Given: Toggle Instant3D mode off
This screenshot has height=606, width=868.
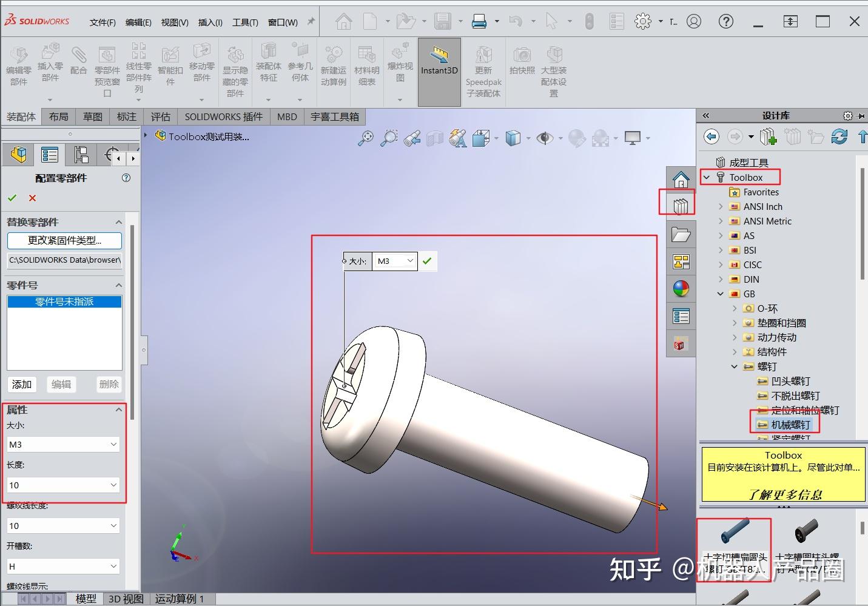Looking at the screenshot, I should click(439, 67).
